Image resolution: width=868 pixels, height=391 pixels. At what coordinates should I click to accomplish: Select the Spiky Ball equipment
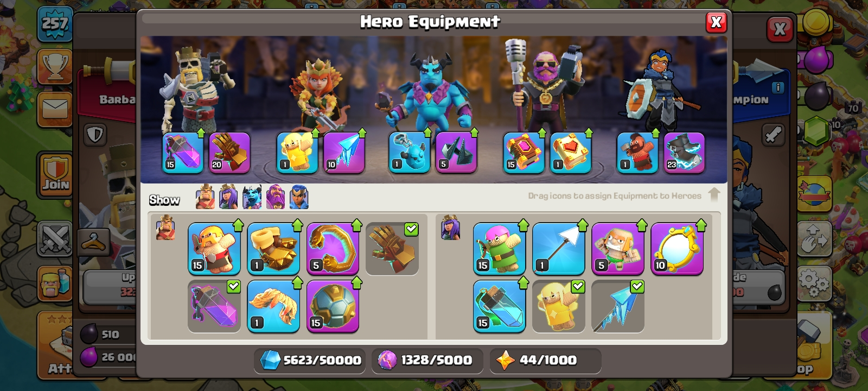pos(333,306)
